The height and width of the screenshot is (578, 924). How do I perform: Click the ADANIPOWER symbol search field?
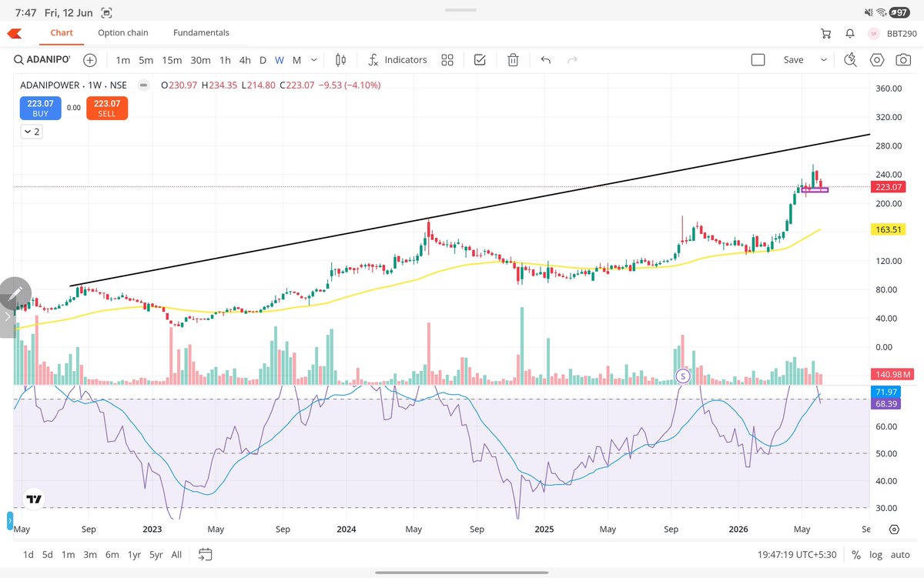pos(42,60)
